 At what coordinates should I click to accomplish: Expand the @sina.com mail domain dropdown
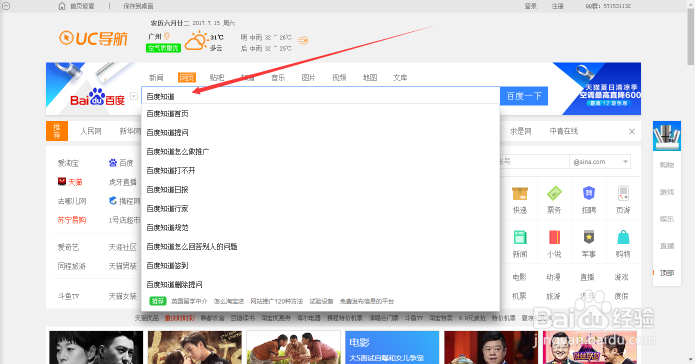tap(625, 162)
